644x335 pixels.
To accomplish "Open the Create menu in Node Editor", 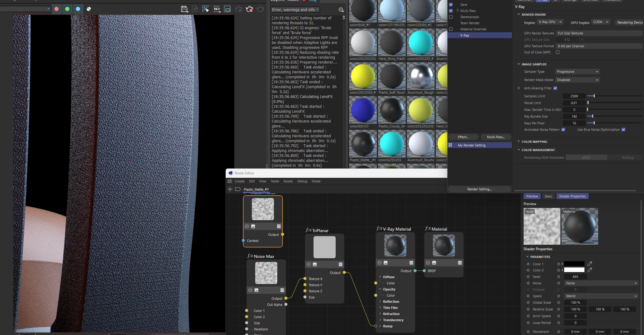I will point(240,181).
